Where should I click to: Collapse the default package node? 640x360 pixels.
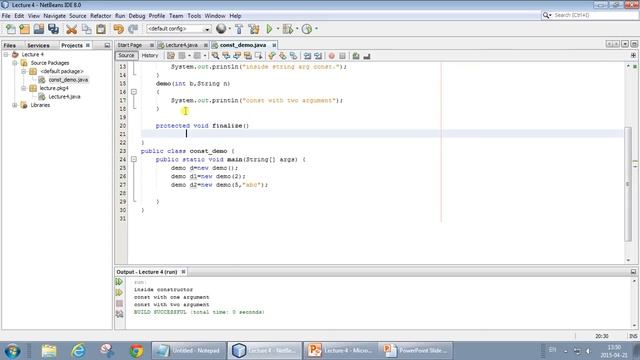pyautogui.click(x=23, y=71)
